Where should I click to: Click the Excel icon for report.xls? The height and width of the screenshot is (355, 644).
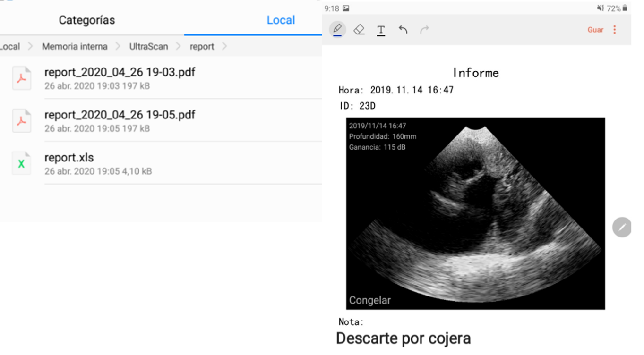coord(22,163)
